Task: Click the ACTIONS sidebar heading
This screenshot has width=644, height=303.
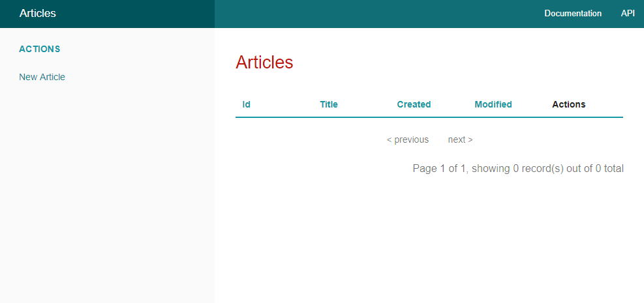Action: coord(40,49)
